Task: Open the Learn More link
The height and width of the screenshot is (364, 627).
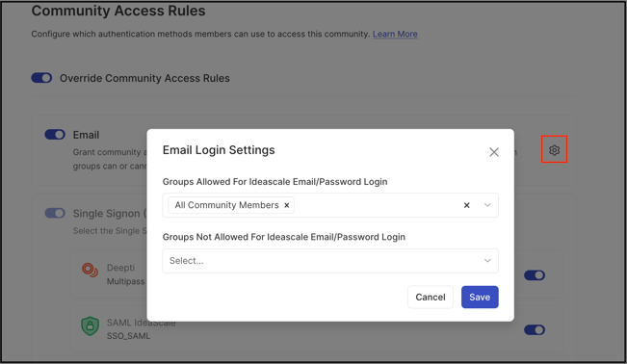Action: pos(395,34)
